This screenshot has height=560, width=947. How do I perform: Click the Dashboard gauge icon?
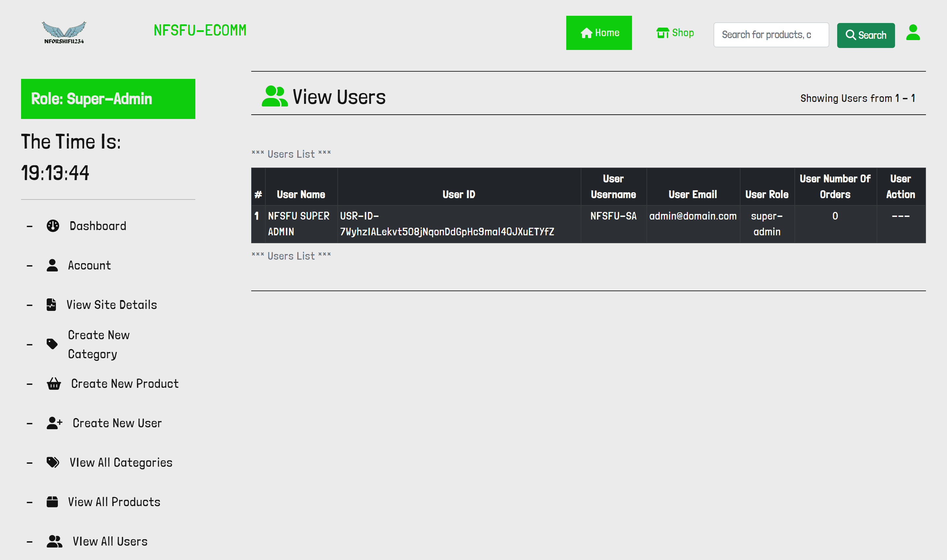(x=53, y=226)
